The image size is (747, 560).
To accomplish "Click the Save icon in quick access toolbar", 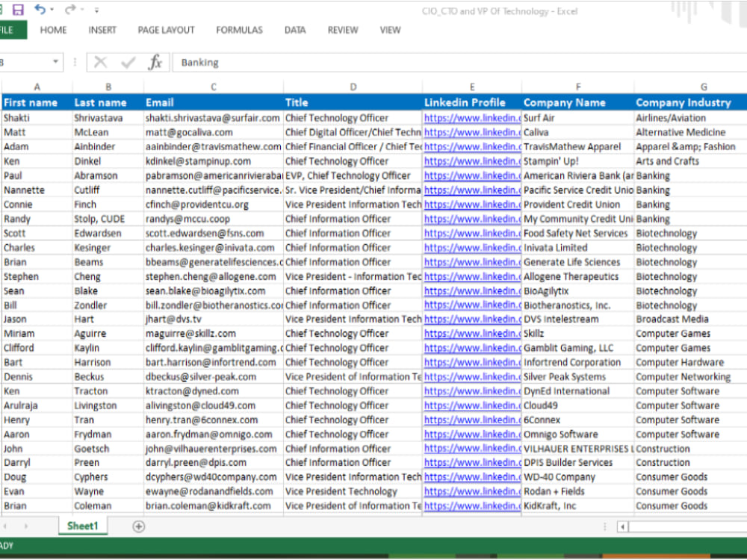I will tap(18, 10).
